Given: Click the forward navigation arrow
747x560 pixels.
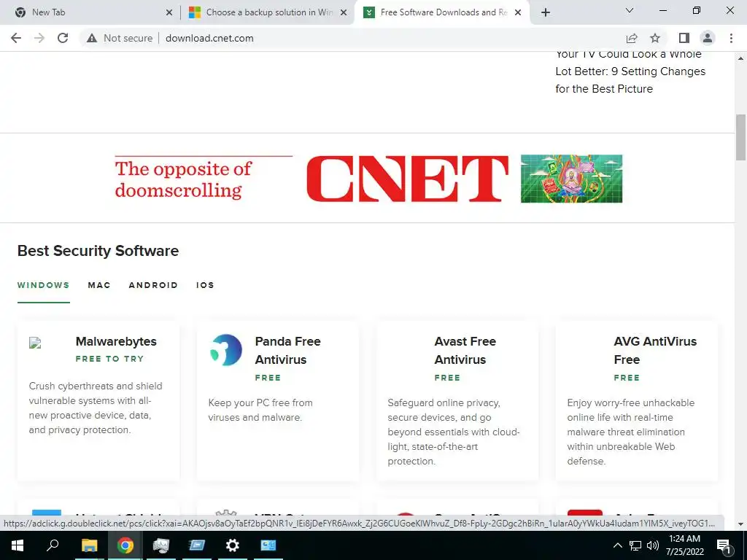Looking at the screenshot, I should tap(39, 38).
